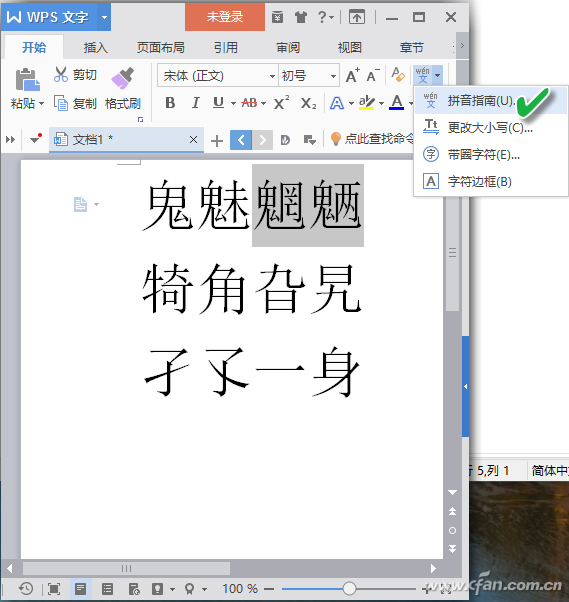Add a new document tab with plus
This screenshot has height=602, width=569.
pos(217,141)
